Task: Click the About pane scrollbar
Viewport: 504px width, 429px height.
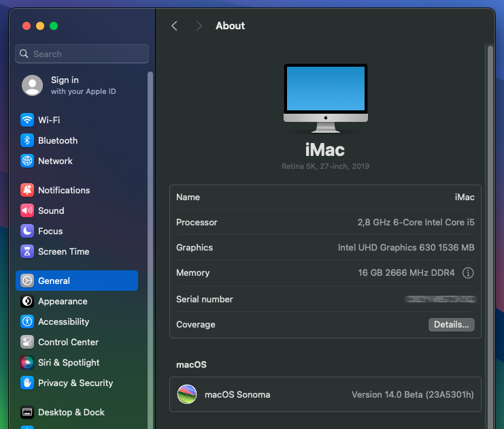Action: click(490, 236)
